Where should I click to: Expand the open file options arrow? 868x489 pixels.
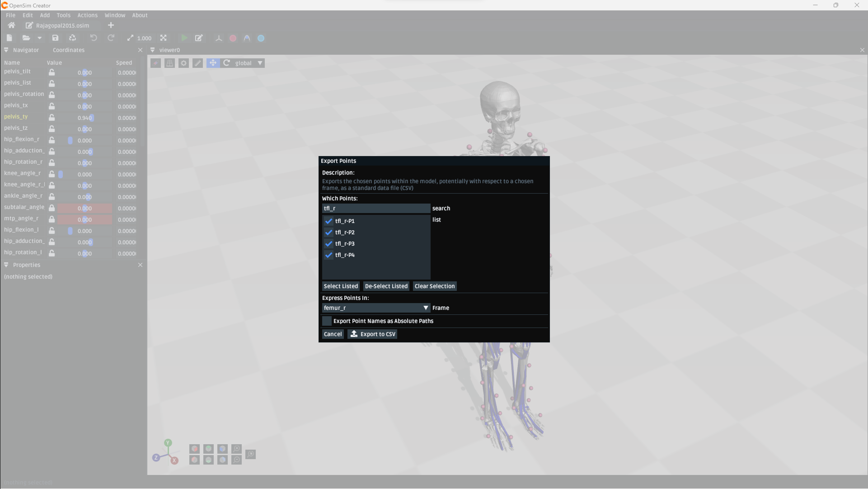40,38
